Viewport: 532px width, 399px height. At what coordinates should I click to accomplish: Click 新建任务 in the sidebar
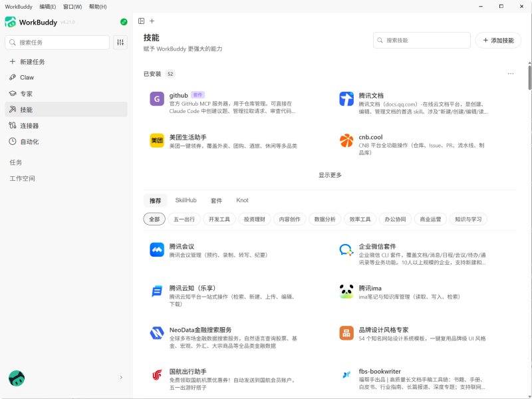point(66,62)
